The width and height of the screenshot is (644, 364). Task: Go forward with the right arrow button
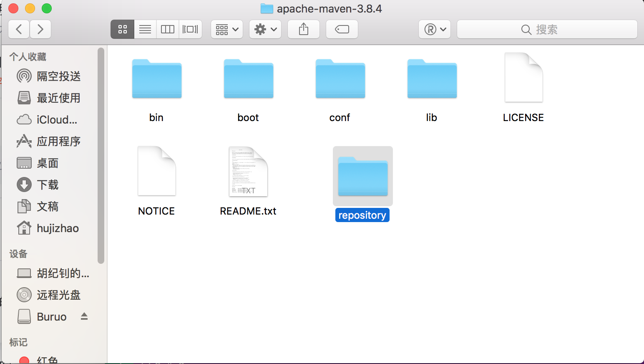point(40,29)
